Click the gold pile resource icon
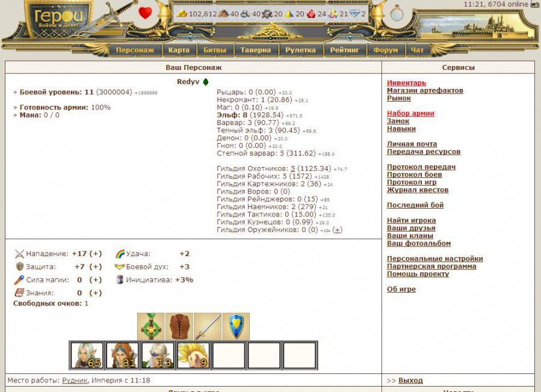Image resolution: width=541 pixels, height=392 pixels. 182,14
